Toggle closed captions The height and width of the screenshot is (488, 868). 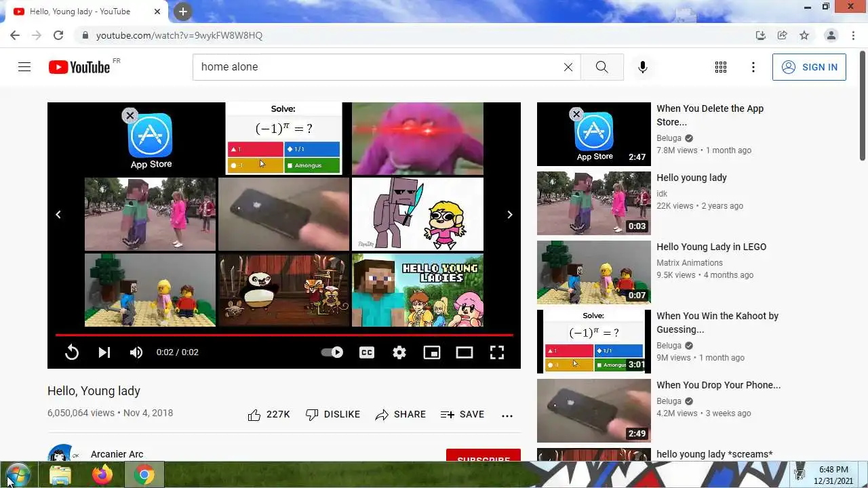tap(367, 352)
